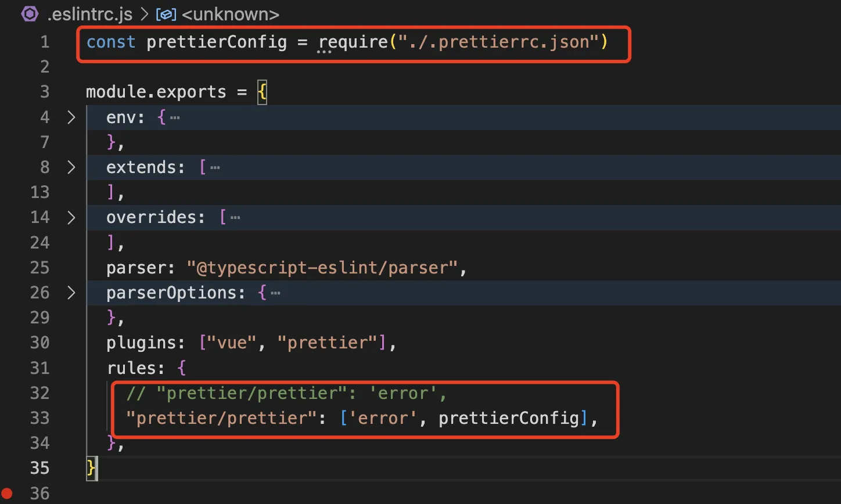Screen dimensions: 841x504
Task: Click the "vue" string in plugins
Action: 232,343
